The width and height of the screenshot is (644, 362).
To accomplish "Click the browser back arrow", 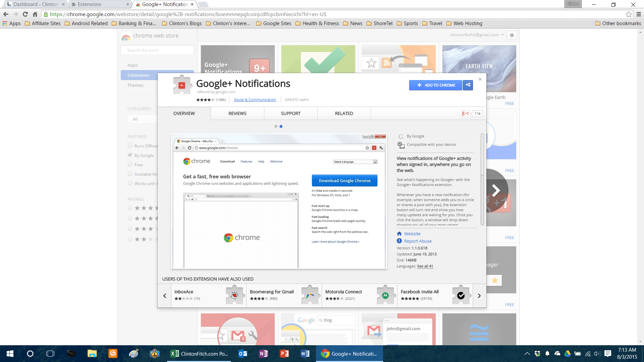I will (x=6, y=14).
